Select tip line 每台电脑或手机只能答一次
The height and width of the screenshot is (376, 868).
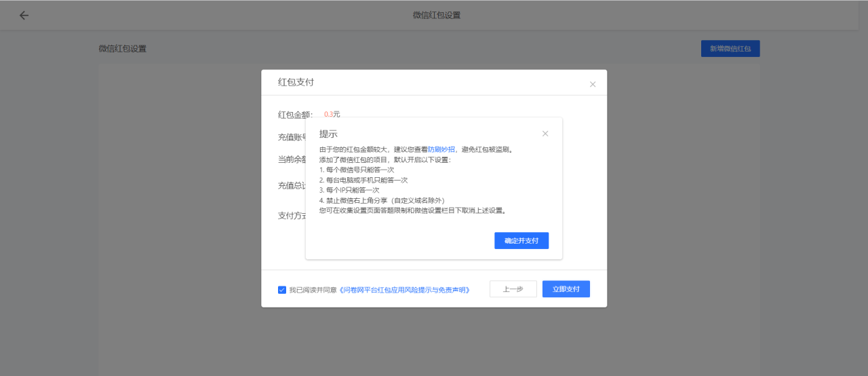pyautogui.click(x=363, y=180)
